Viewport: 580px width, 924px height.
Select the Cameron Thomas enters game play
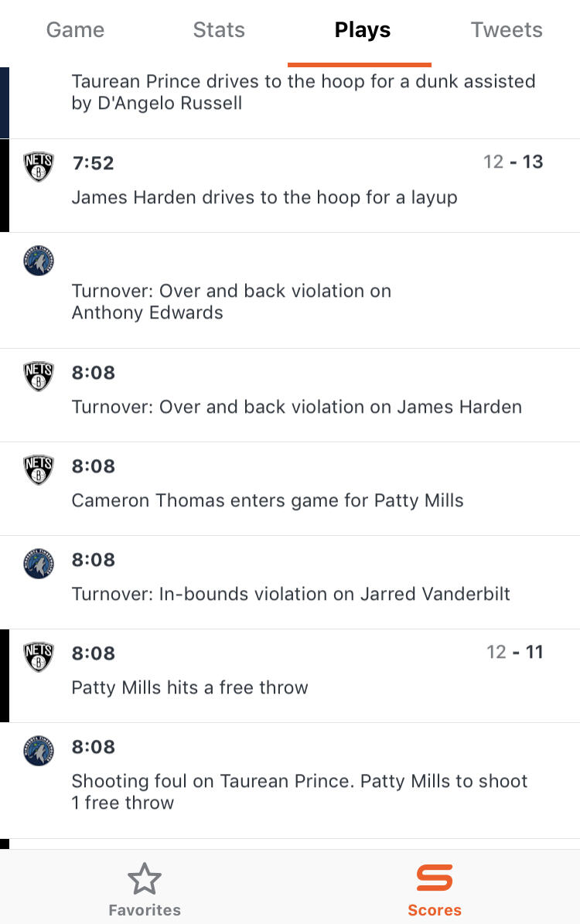(268, 500)
